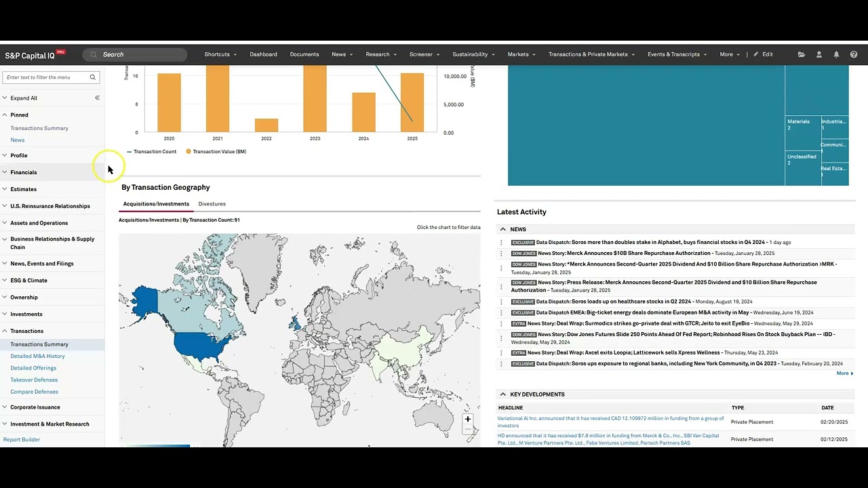This screenshot has width=868, height=488.
Task: Click the Alaska region on the map
Action: (144, 302)
